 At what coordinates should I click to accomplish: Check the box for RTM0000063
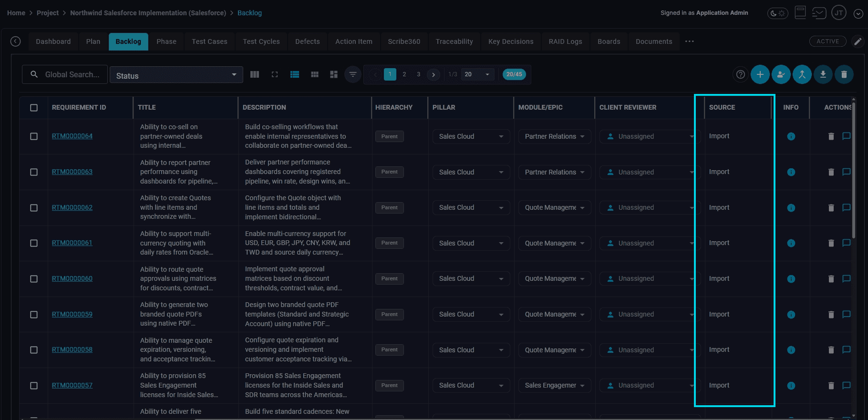point(34,172)
